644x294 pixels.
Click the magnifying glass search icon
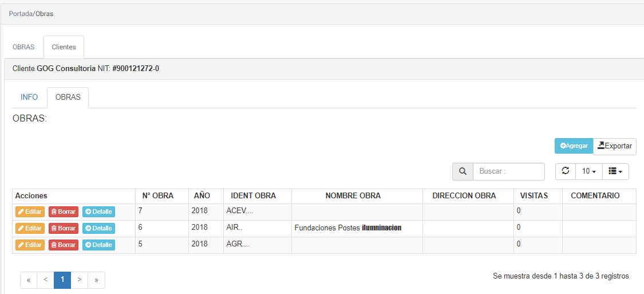click(x=463, y=171)
